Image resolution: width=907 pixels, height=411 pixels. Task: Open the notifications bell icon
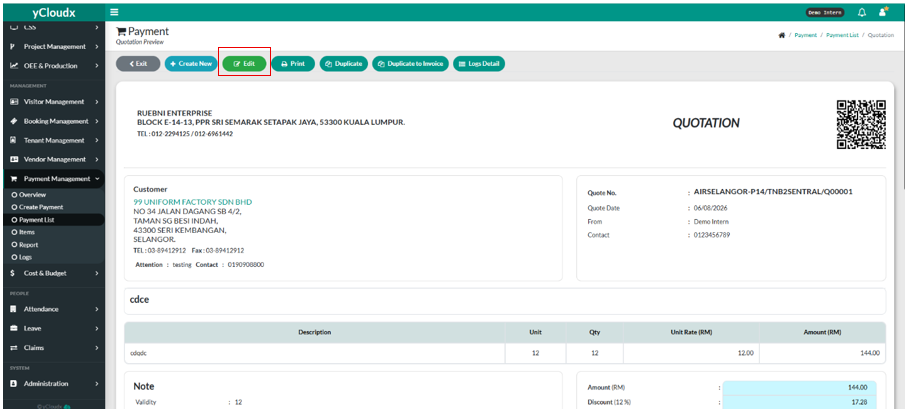pos(862,12)
